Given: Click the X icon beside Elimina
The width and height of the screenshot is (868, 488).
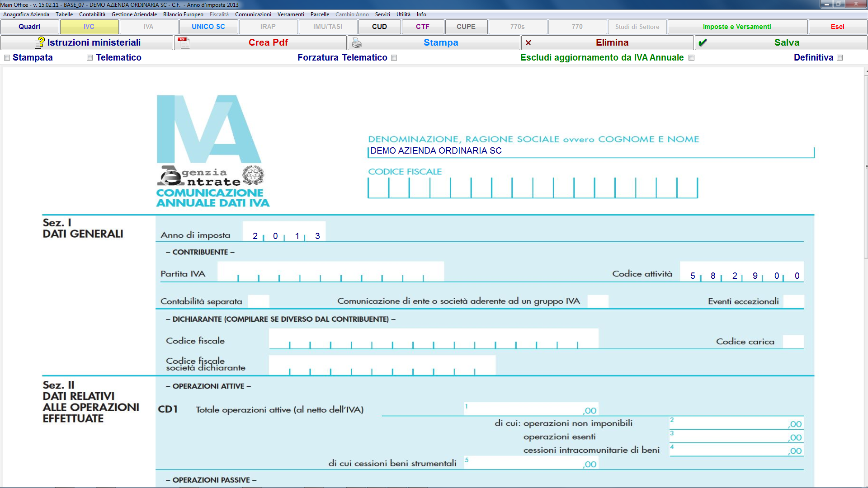Looking at the screenshot, I should (x=528, y=43).
